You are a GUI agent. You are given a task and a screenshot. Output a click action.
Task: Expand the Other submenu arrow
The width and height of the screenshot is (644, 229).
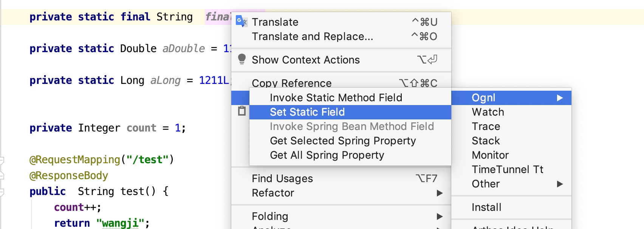pos(560,184)
